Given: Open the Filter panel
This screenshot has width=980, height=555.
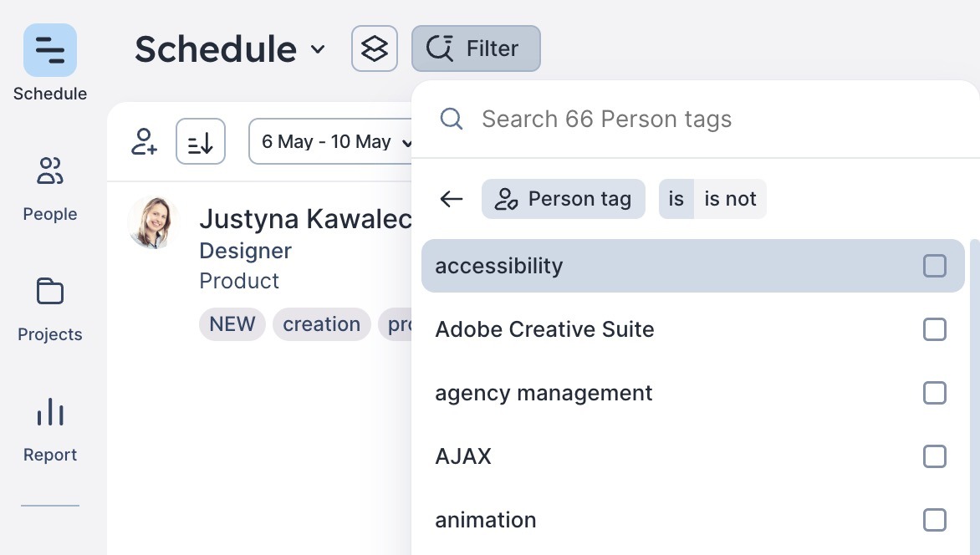Looking at the screenshot, I should (476, 48).
